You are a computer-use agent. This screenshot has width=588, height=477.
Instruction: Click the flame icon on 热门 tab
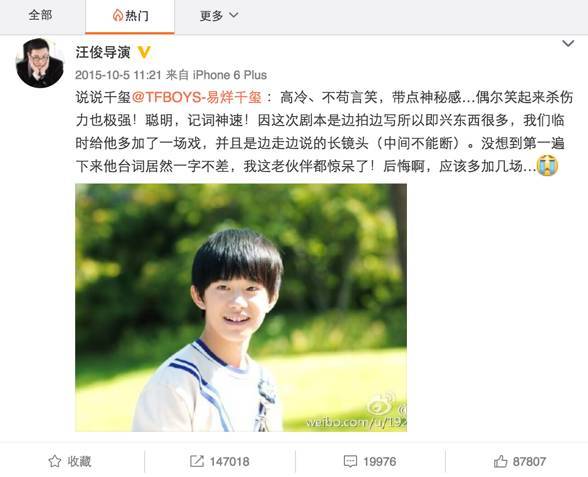point(117,16)
